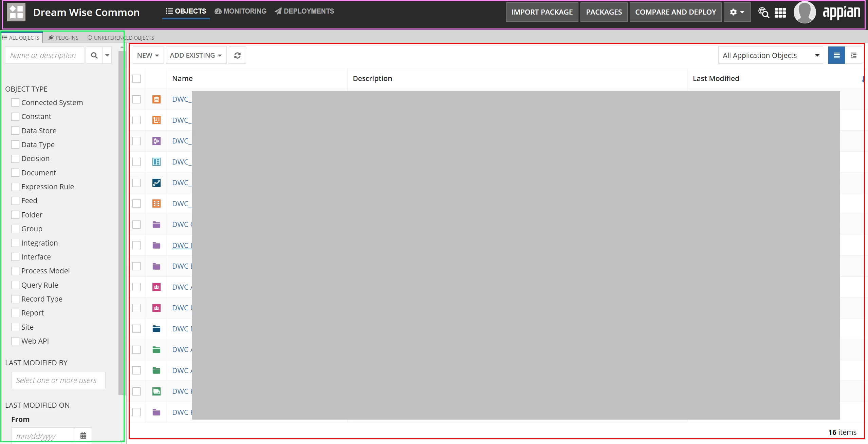The width and height of the screenshot is (868, 444).
Task: Click the Dream Wise Common application logo icon
Action: click(16, 12)
